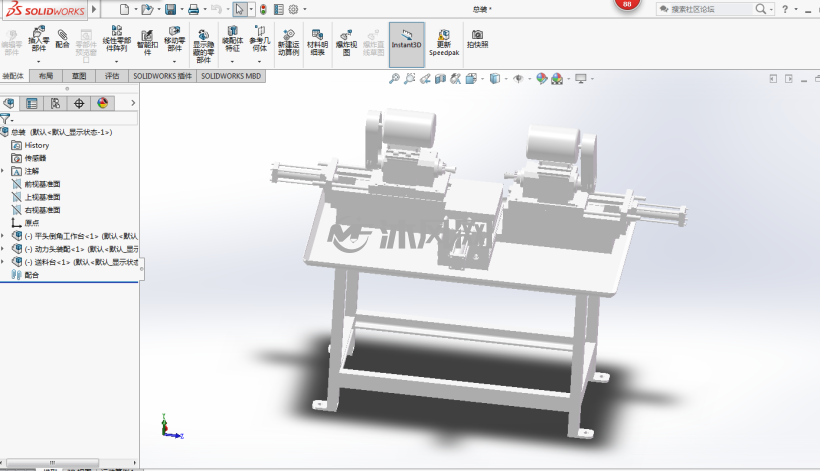Click the tree filter funnel icon
The height and width of the screenshot is (471, 820).
click(x=5, y=119)
